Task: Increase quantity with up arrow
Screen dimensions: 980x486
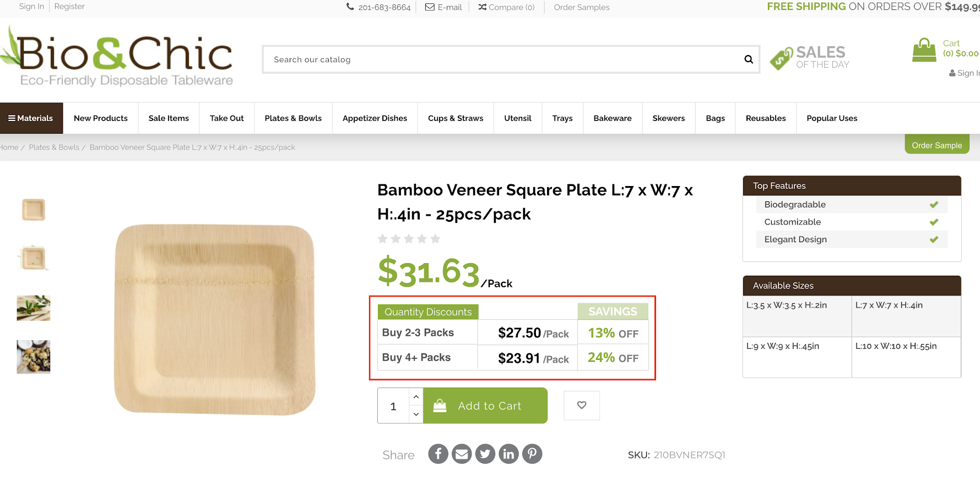Action: pos(416,396)
